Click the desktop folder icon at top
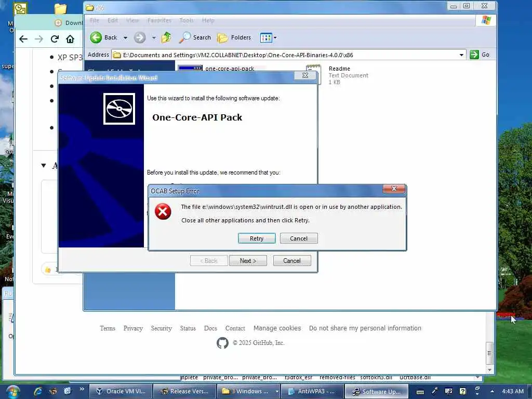The image size is (532, 399). pos(60,9)
